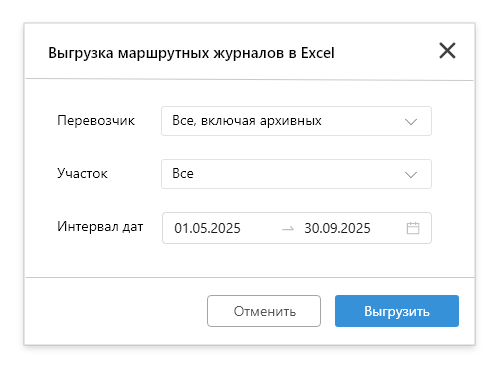Click the Перевозчик field label
This screenshot has height=365, width=496.
(96, 121)
